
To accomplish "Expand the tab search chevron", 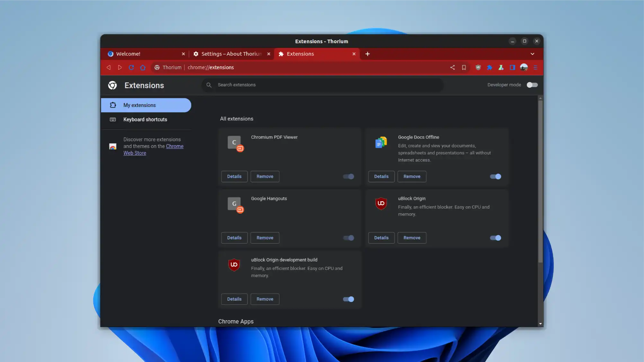I will coord(533,54).
